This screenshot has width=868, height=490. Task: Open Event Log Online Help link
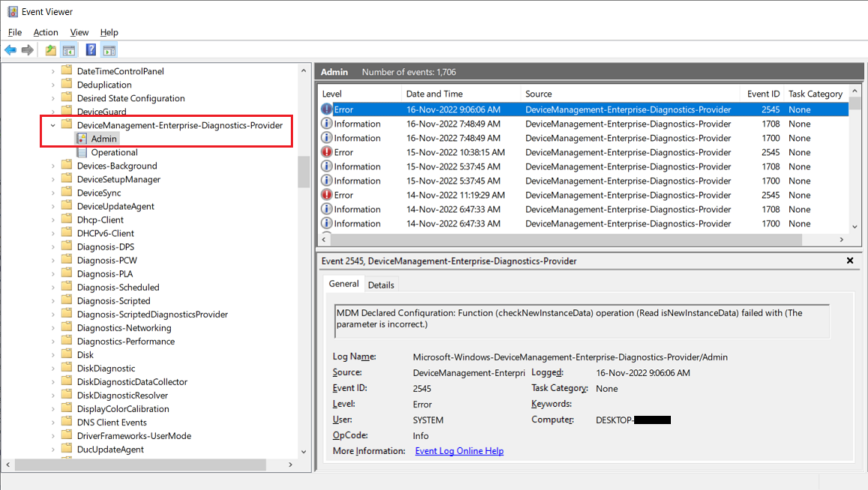click(459, 451)
